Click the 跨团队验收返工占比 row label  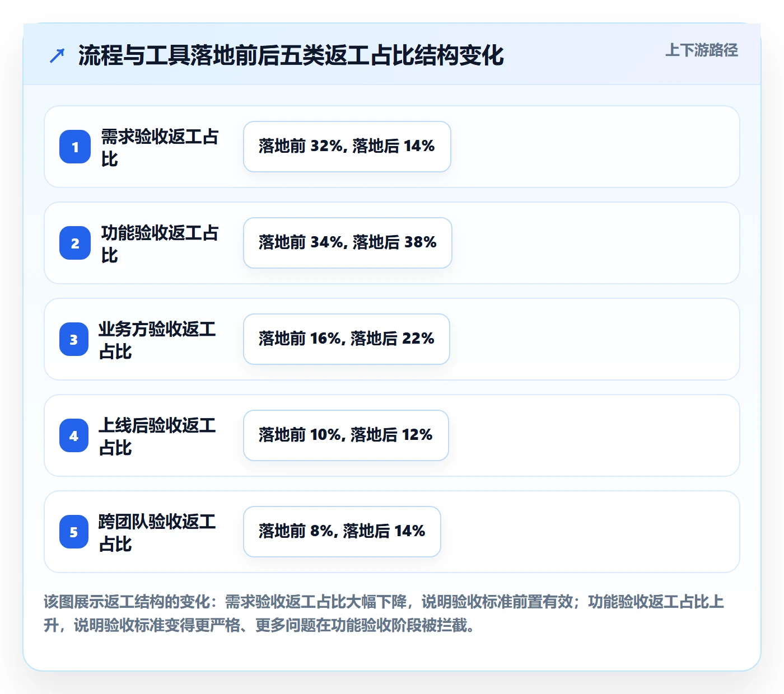157,532
